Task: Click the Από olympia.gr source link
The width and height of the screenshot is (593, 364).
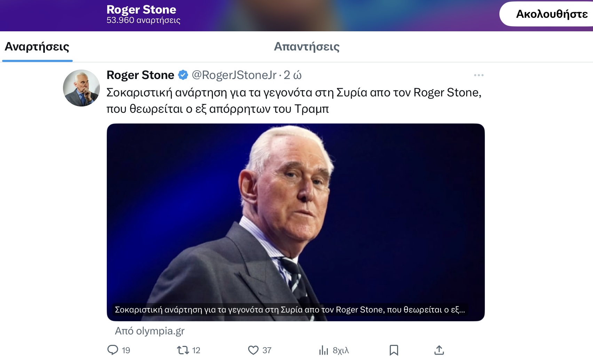Action: pyautogui.click(x=150, y=331)
